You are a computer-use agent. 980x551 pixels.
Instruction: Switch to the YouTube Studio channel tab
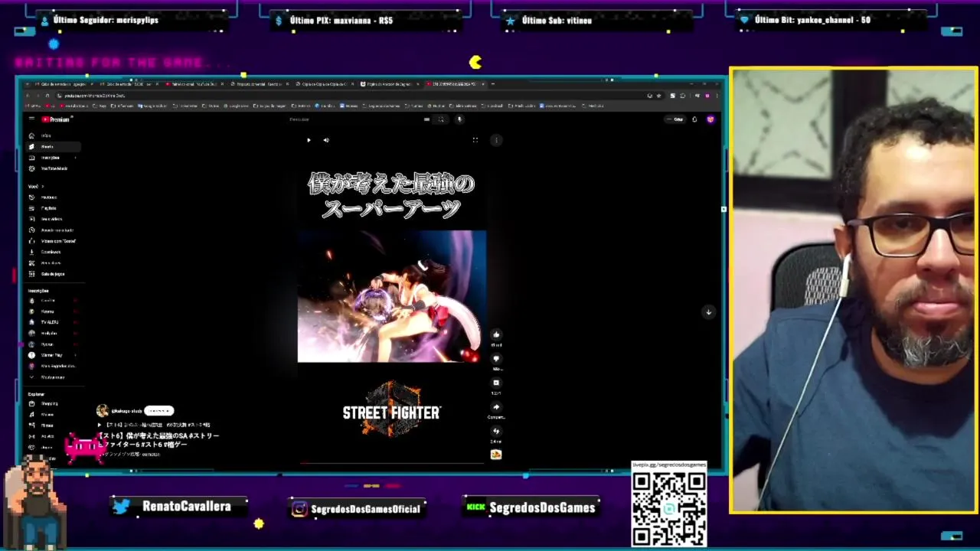tap(194, 84)
